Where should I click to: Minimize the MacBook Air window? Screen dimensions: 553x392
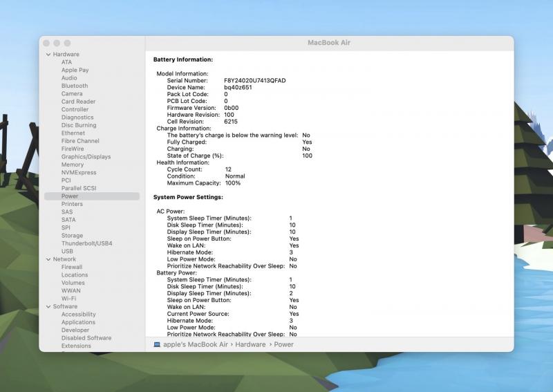[x=57, y=43]
